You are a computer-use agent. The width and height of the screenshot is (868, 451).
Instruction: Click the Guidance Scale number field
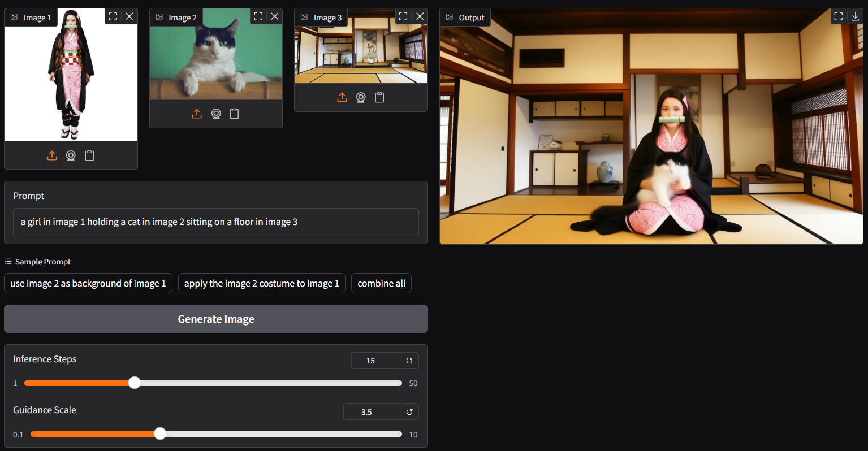372,412
